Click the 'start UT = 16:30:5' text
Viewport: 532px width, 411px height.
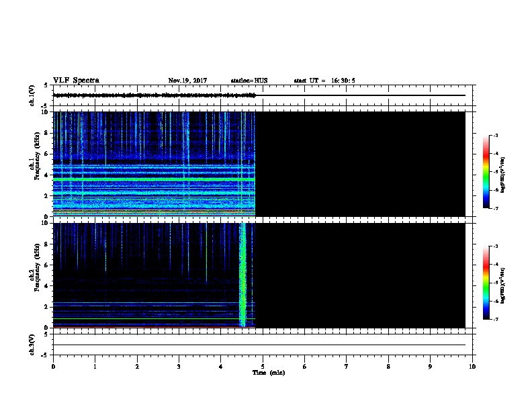point(324,81)
